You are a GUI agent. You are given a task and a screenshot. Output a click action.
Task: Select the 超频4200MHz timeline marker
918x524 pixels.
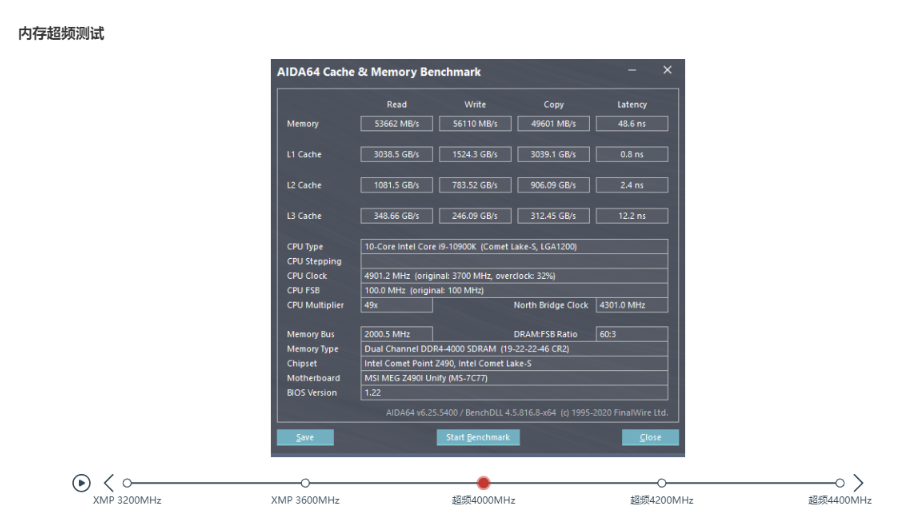(662, 483)
